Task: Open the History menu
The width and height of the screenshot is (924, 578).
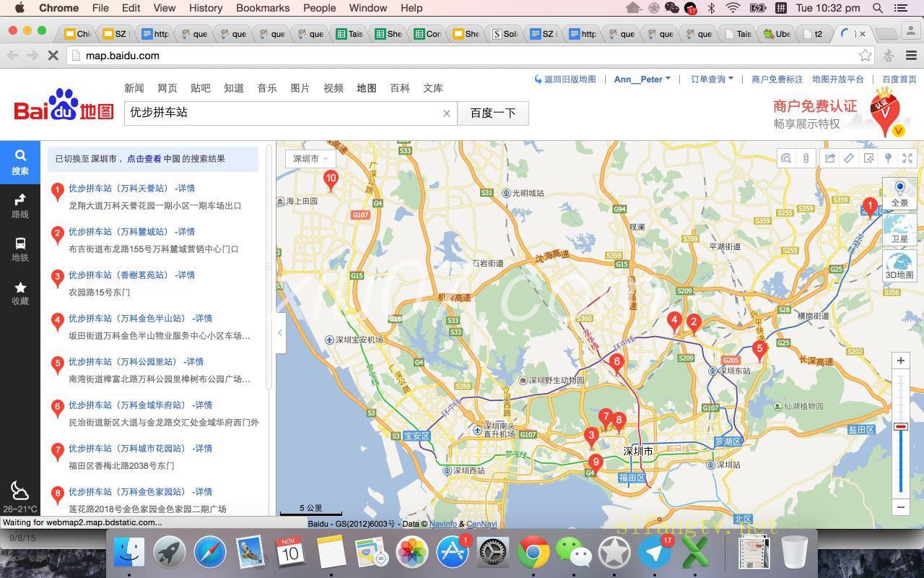Action: click(206, 8)
